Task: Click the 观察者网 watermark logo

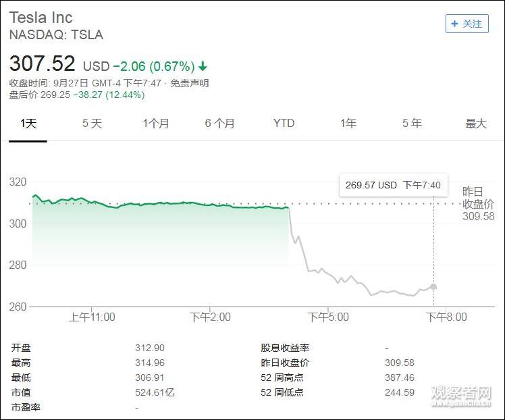Action: 461,394
